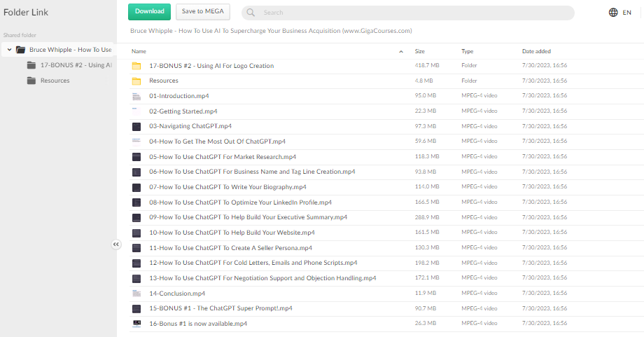The height and width of the screenshot is (337, 644).
Task: Sort files by Type column
Action: click(x=467, y=52)
